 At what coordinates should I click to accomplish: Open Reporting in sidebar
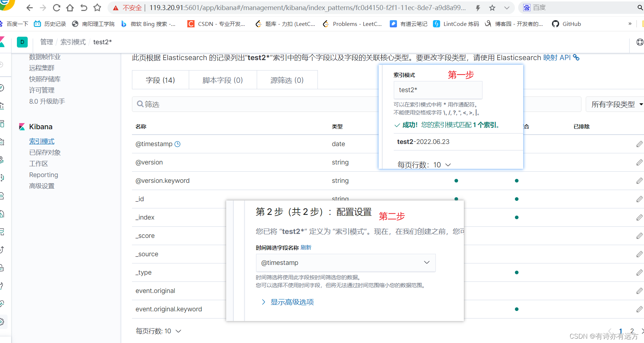44,175
